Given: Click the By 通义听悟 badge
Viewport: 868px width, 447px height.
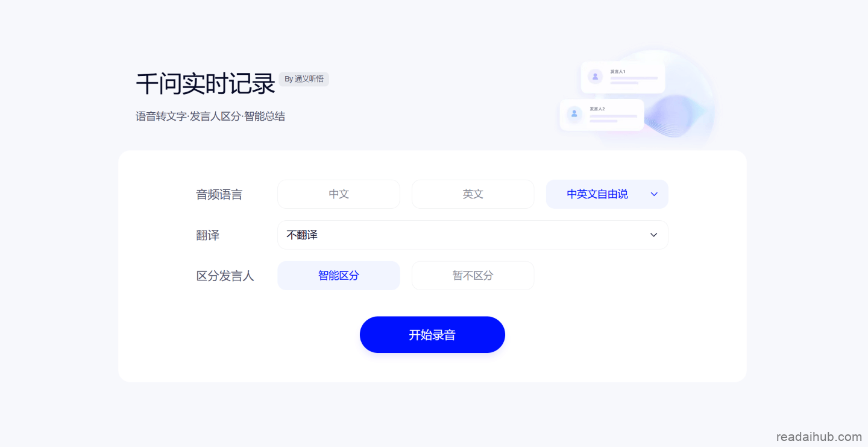Looking at the screenshot, I should pyautogui.click(x=304, y=79).
